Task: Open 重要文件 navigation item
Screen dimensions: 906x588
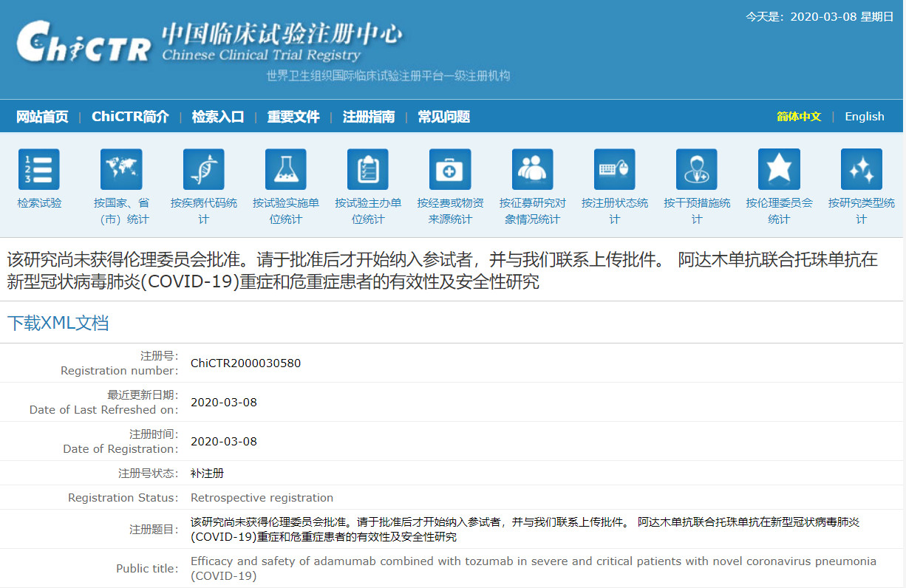Action: (x=293, y=117)
